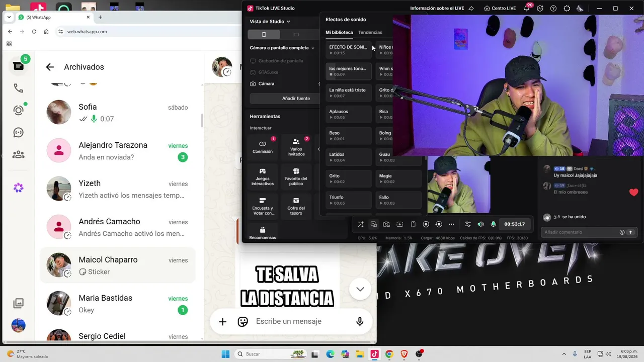Mute the microphone in LIVE Studio toolbar
This screenshot has height=362, width=644.
494,224
